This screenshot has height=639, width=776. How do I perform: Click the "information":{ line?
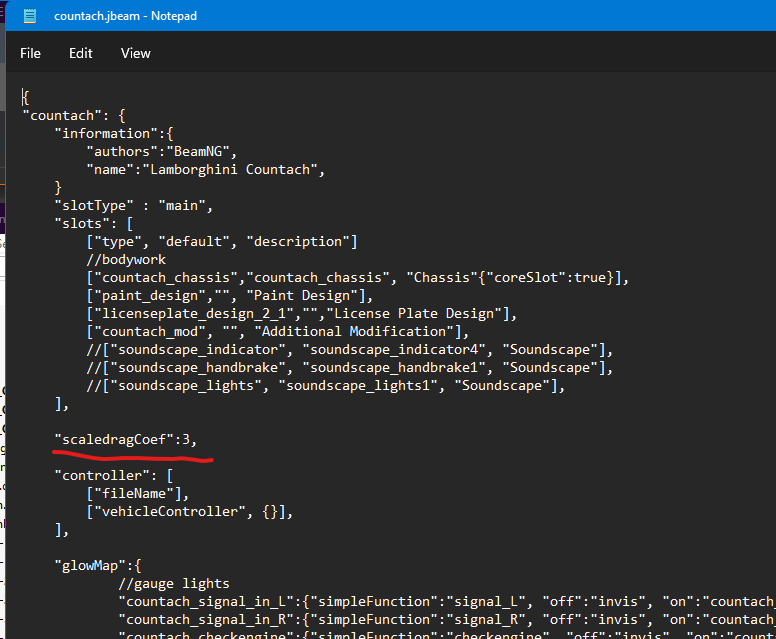point(114,134)
